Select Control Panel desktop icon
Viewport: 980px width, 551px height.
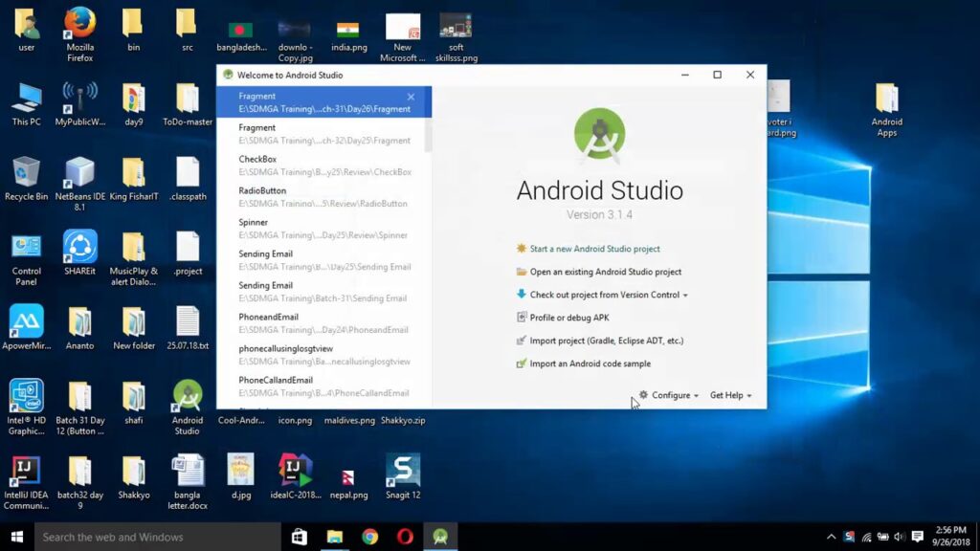click(x=26, y=259)
